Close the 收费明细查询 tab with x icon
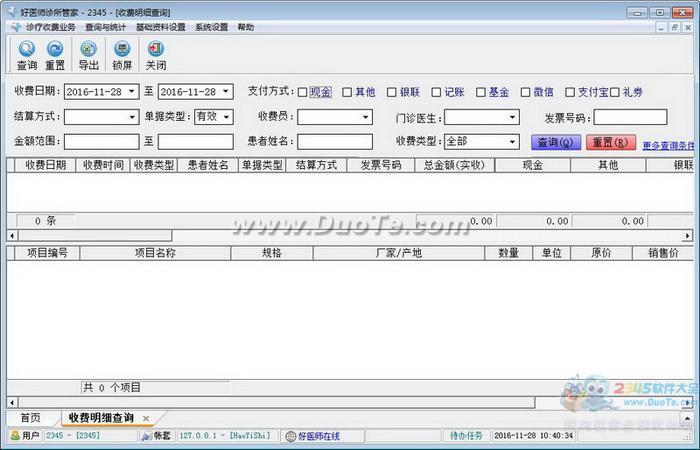 146,419
